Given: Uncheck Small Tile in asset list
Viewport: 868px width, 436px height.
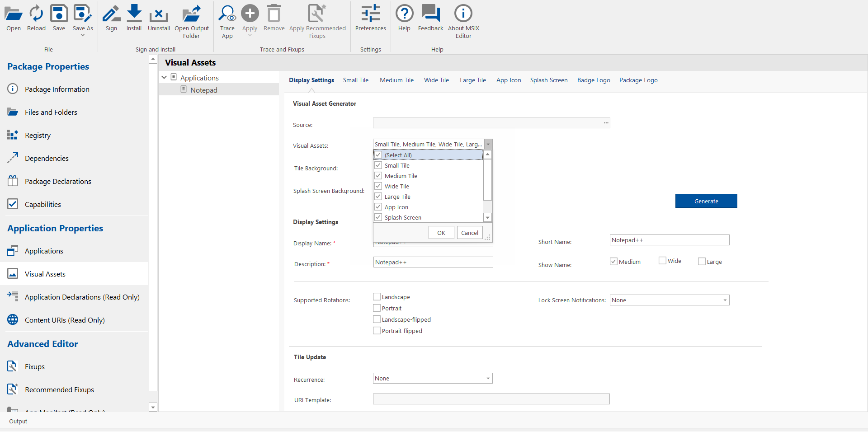Looking at the screenshot, I should (x=378, y=165).
